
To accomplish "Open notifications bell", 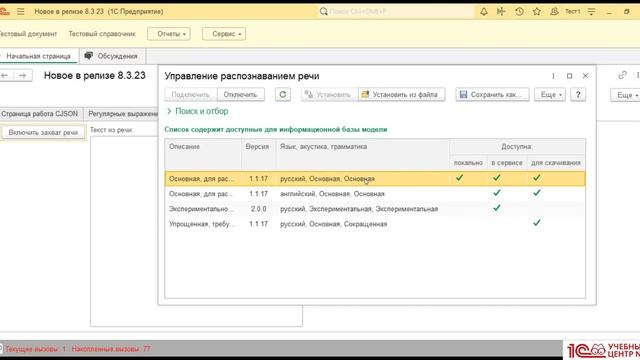I will (484, 11).
